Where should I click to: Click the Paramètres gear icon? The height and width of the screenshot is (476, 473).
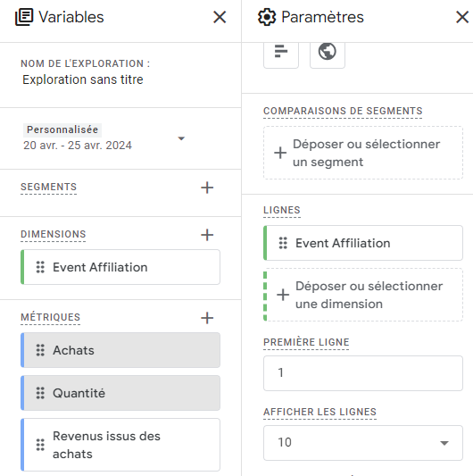[x=267, y=17]
